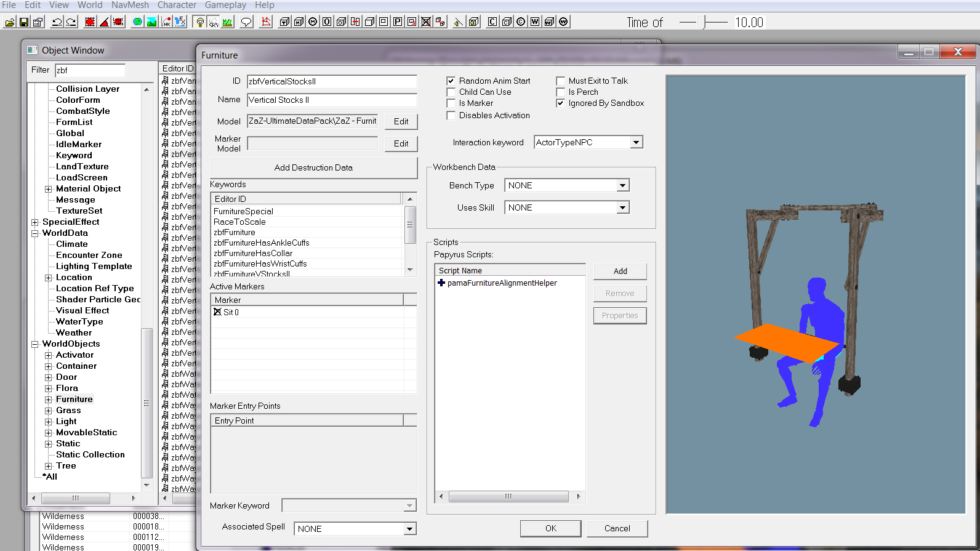The height and width of the screenshot is (551, 980).
Task: Click the circled W toolbar icon
Action: (563, 22)
